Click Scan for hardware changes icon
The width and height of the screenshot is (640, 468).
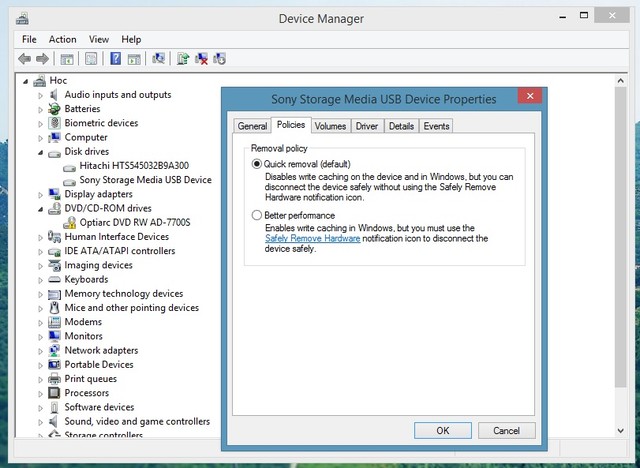pyautogui.click(x=158, y=59)
